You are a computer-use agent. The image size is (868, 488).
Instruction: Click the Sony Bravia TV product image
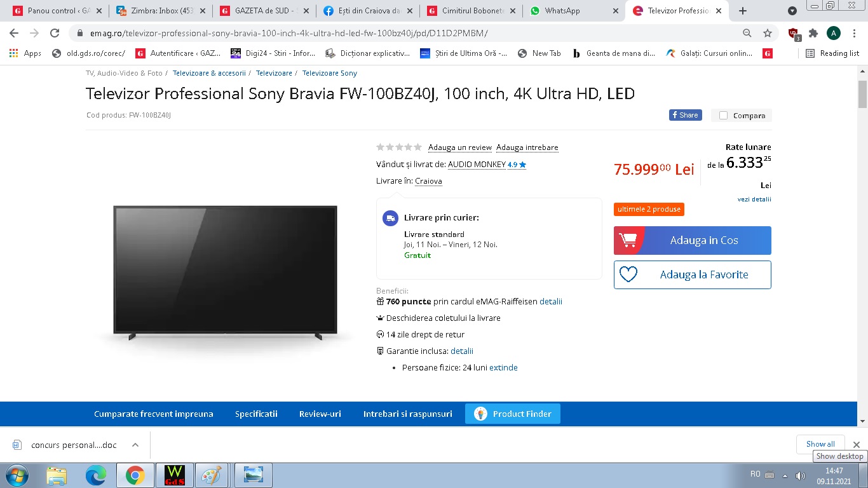225,273
